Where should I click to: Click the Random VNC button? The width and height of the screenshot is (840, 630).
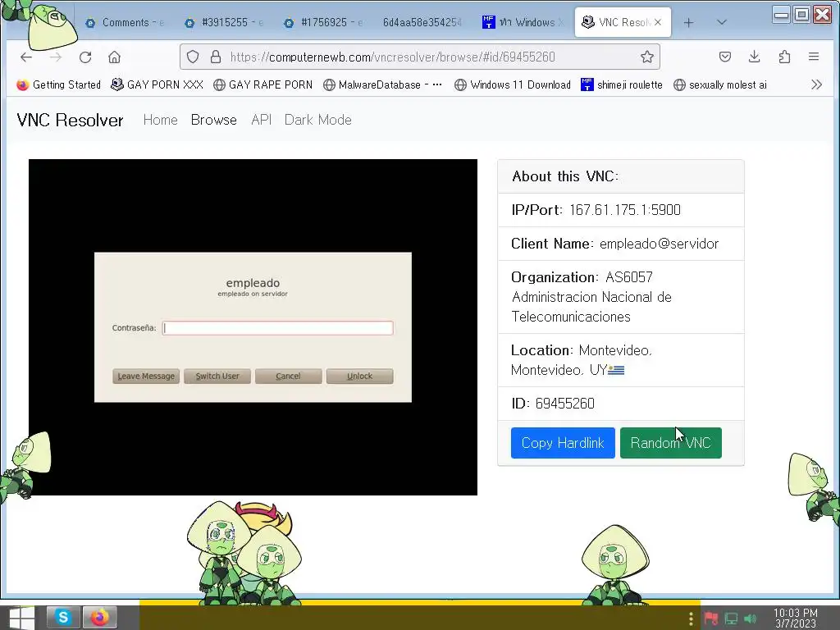click(670, 443)
